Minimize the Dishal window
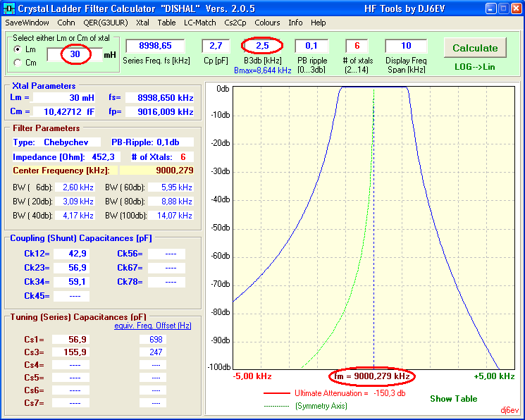The image size is (525, 420). 491,8
